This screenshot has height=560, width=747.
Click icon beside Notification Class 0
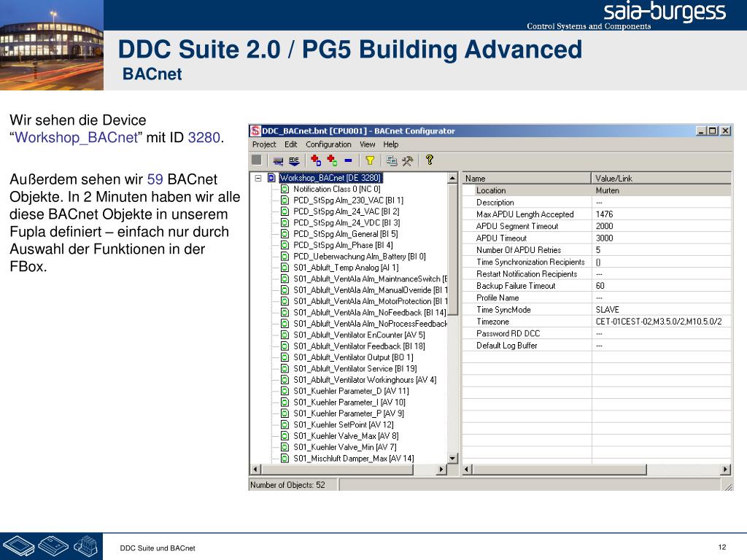pyautogui.click(x=285, y=189)
